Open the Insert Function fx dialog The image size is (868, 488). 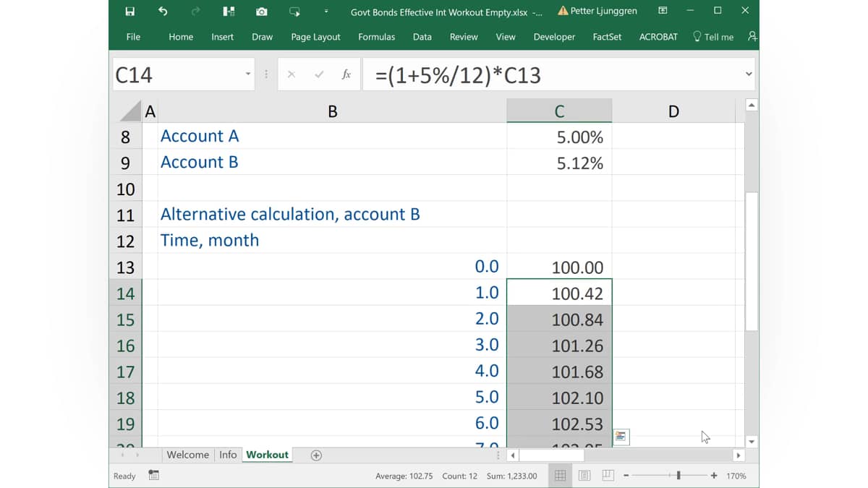(x=346, y=74)
